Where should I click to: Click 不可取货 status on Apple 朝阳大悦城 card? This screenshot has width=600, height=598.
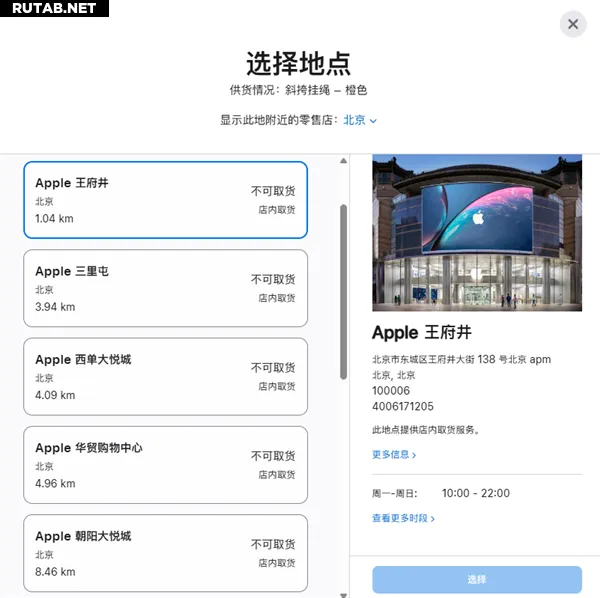273,544
